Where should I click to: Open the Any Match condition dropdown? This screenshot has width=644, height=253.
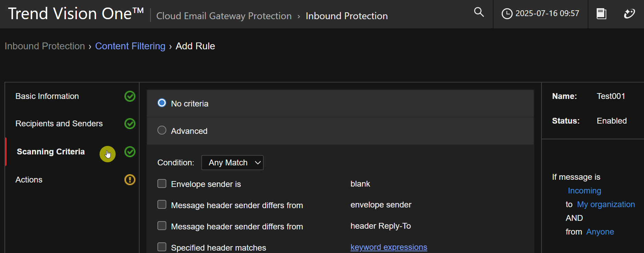(232, 163)
